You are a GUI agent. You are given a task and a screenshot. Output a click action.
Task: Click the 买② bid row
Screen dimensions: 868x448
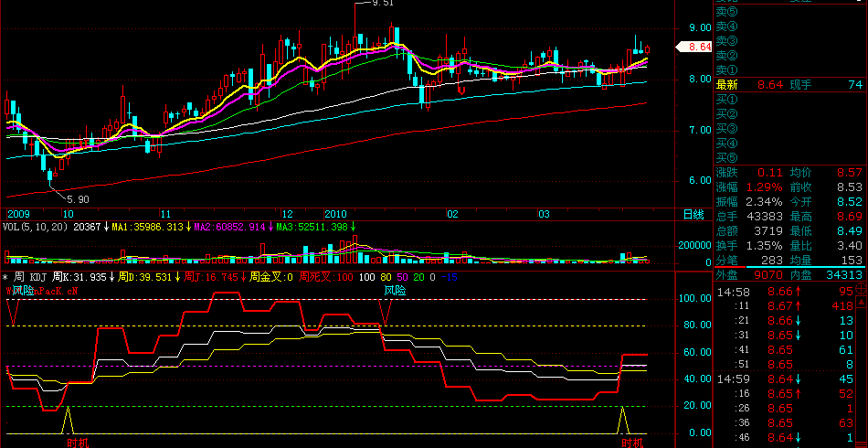pyautogui.click(x=788, y=114)
